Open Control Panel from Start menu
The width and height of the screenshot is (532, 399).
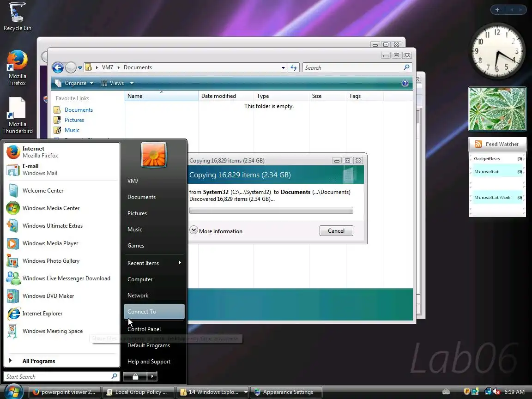[x=154, y=329]
